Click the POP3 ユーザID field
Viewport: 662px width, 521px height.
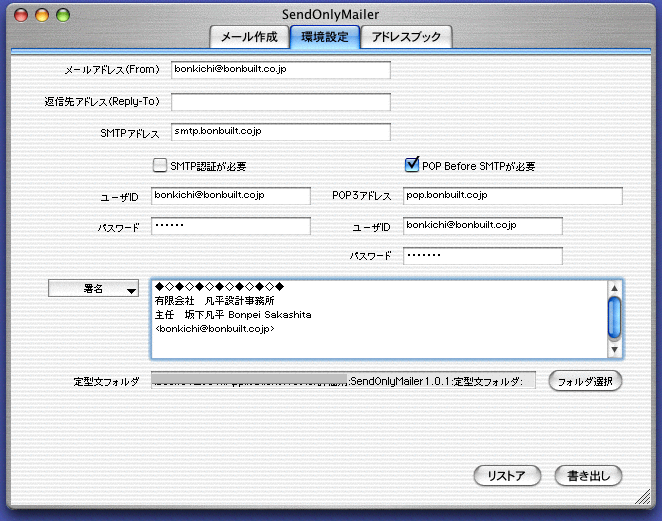(x=483, y=226)
